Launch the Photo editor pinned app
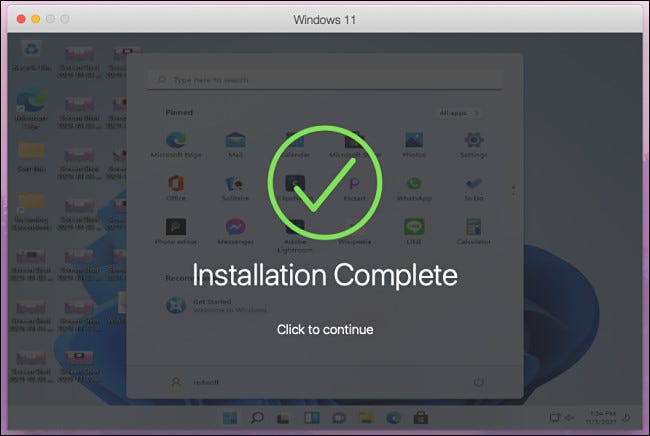Screen dimensions: 650x436 click(176, 231)
